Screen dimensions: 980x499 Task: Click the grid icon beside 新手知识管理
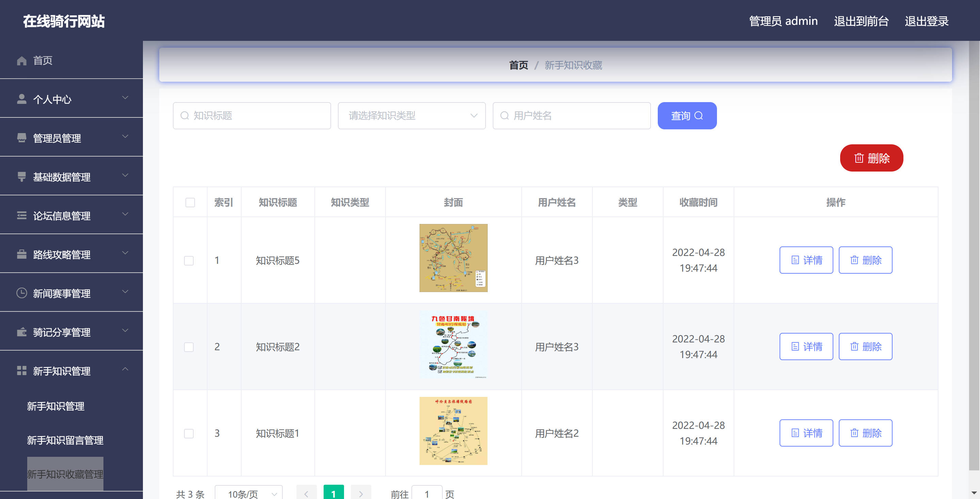tap(22, 371)
